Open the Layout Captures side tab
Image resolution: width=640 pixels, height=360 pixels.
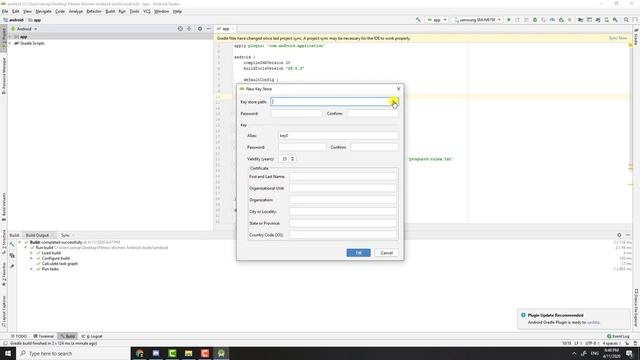(4, 311)
